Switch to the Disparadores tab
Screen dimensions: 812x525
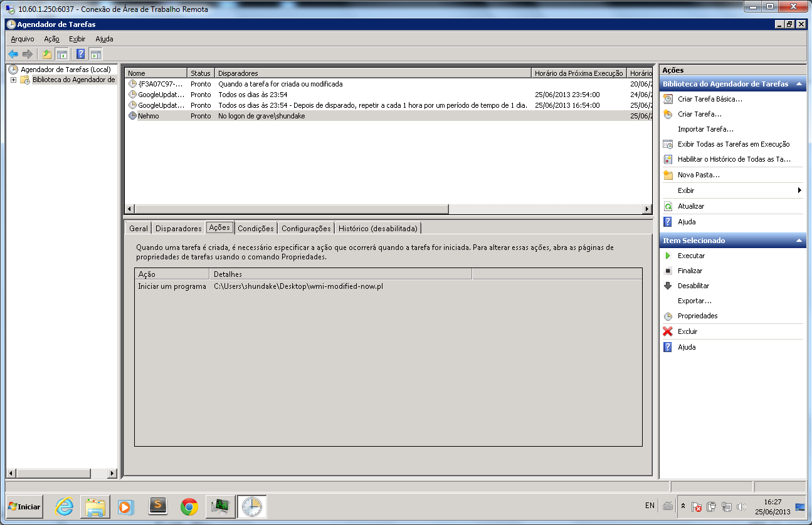[179, 229]
